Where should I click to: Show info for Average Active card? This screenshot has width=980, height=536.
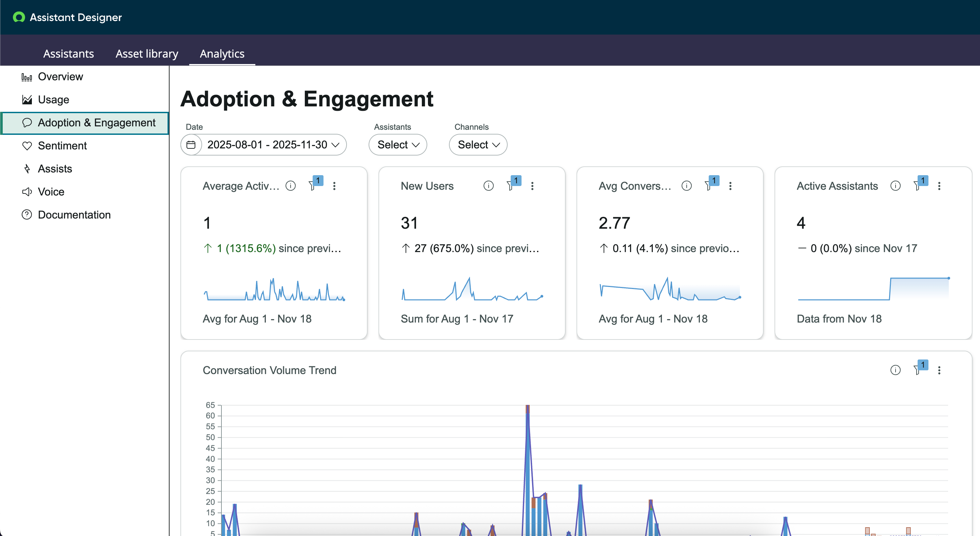click(x=291, y=186)
